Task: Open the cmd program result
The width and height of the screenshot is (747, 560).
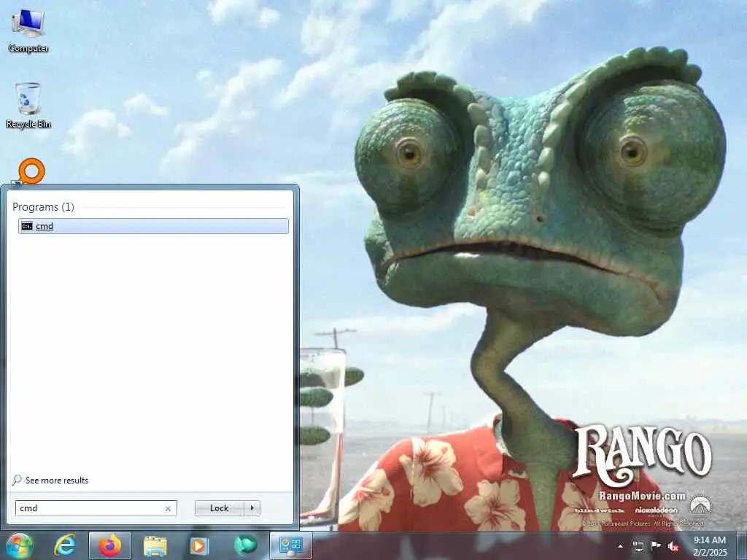Action: (x=153, y=226)
